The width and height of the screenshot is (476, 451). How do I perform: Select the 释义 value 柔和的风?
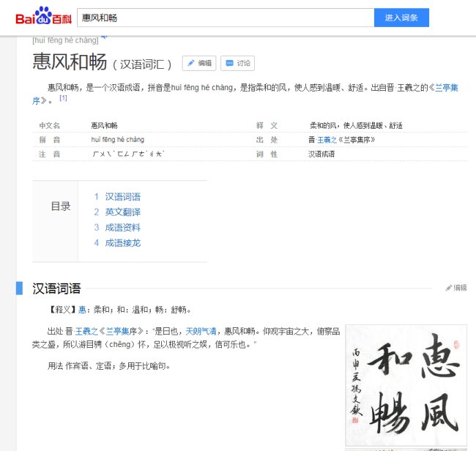click(357, 125)
